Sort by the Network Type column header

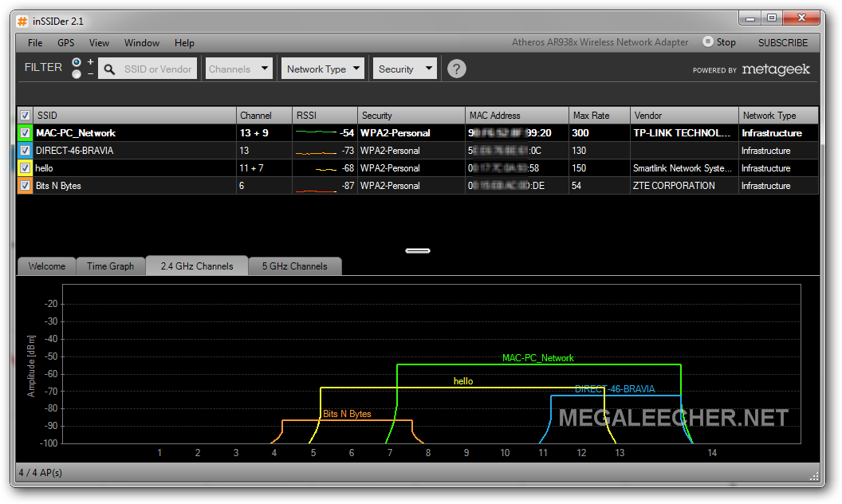click(x=779, y=116)
